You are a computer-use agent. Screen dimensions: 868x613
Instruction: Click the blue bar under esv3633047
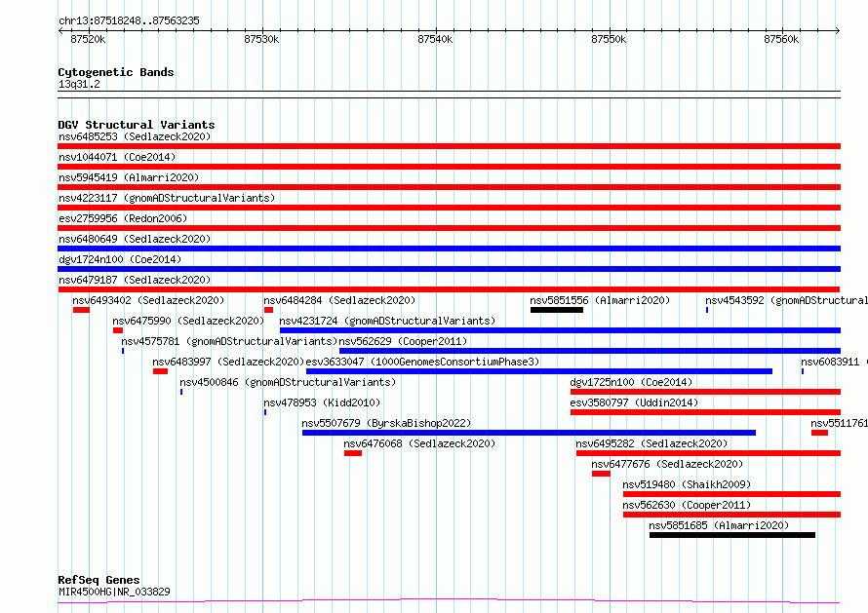539,371
